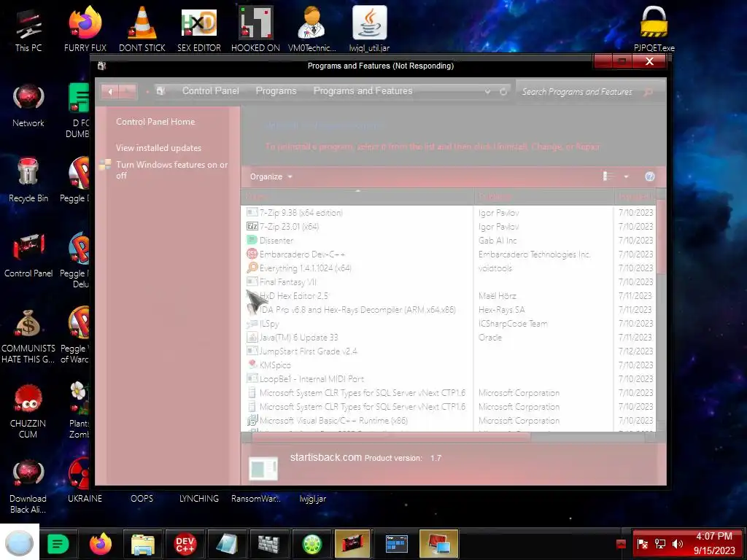
Task: Click the help question mark icon
Action: [649, 176]
